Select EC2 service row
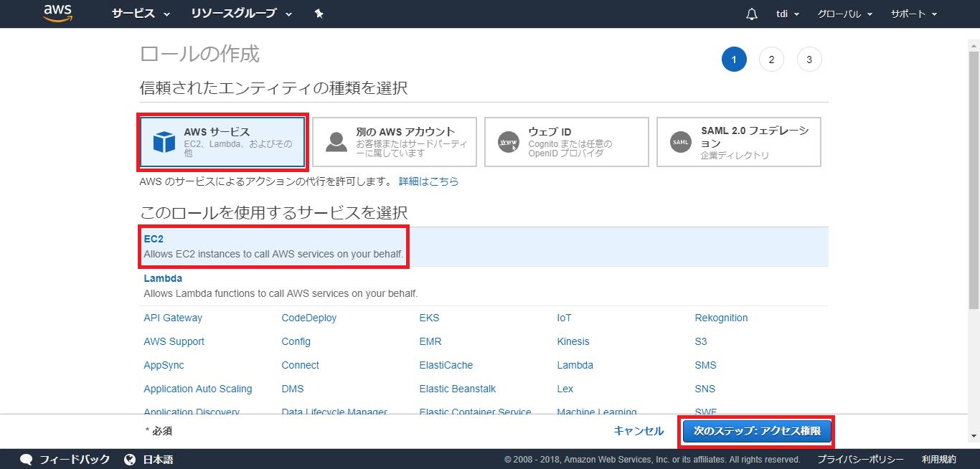 click(273, 247)
